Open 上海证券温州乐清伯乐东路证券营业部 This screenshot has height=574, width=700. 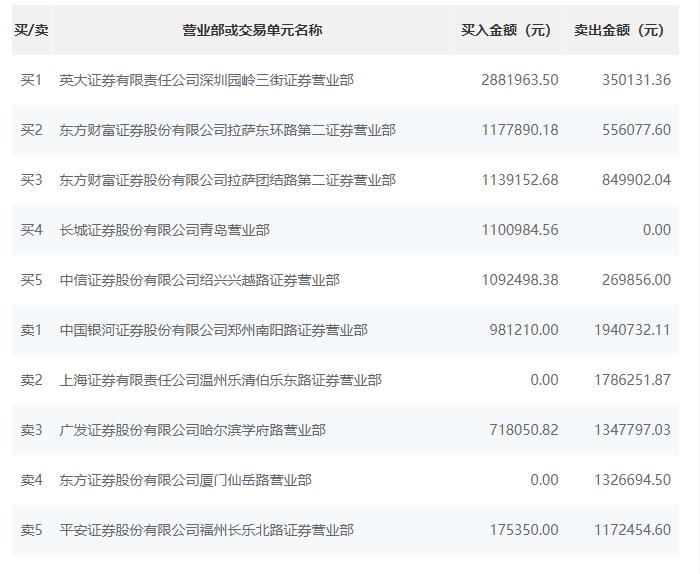(x=221, y=380)
